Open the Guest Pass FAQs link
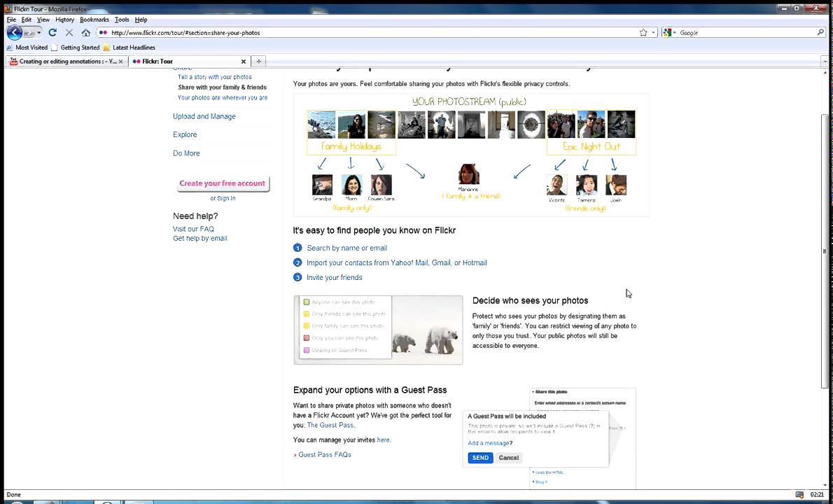This screenshot has height=504, width=833. pos(325,454)
